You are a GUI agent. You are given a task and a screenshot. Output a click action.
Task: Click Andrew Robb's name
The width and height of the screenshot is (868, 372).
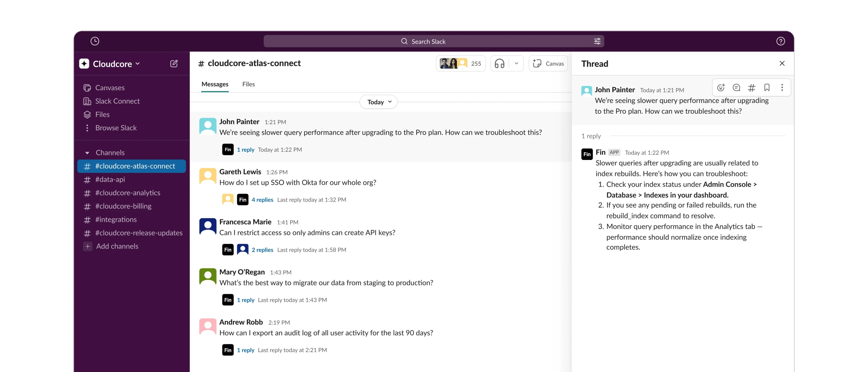tap(241, 322)
